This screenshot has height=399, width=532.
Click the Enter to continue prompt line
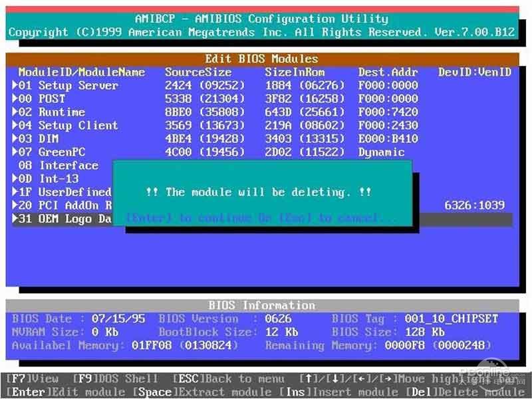[261, 218]
